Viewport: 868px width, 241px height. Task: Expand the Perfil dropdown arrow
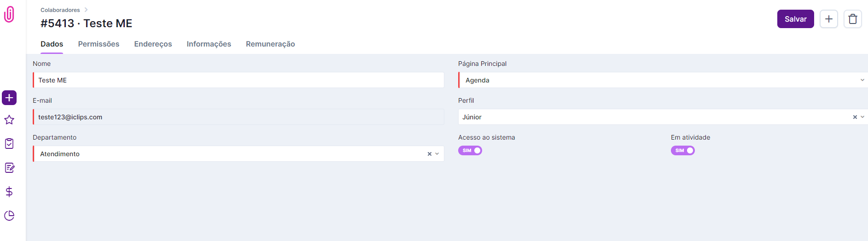coord(862,117)
